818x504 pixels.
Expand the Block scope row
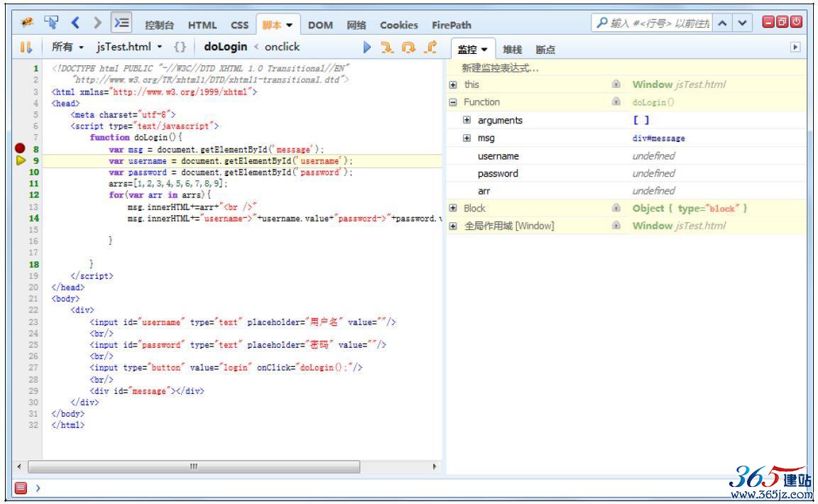(453, 208)
